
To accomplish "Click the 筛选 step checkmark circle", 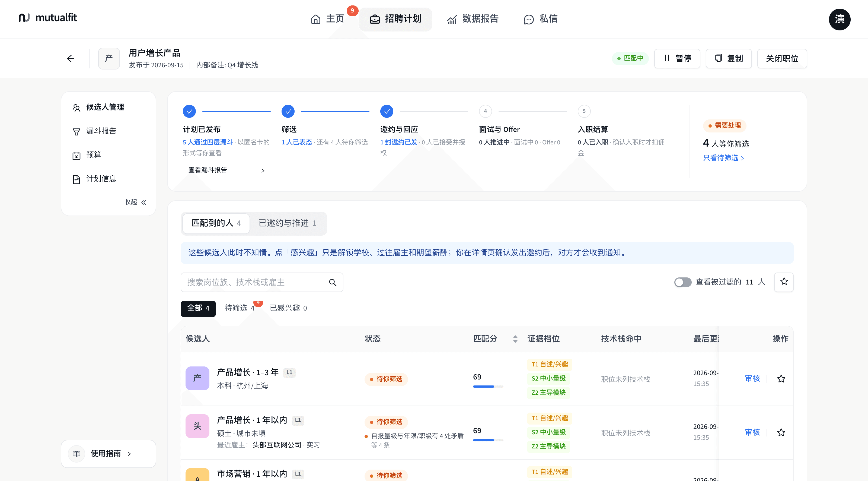I will tap(288, 111).
